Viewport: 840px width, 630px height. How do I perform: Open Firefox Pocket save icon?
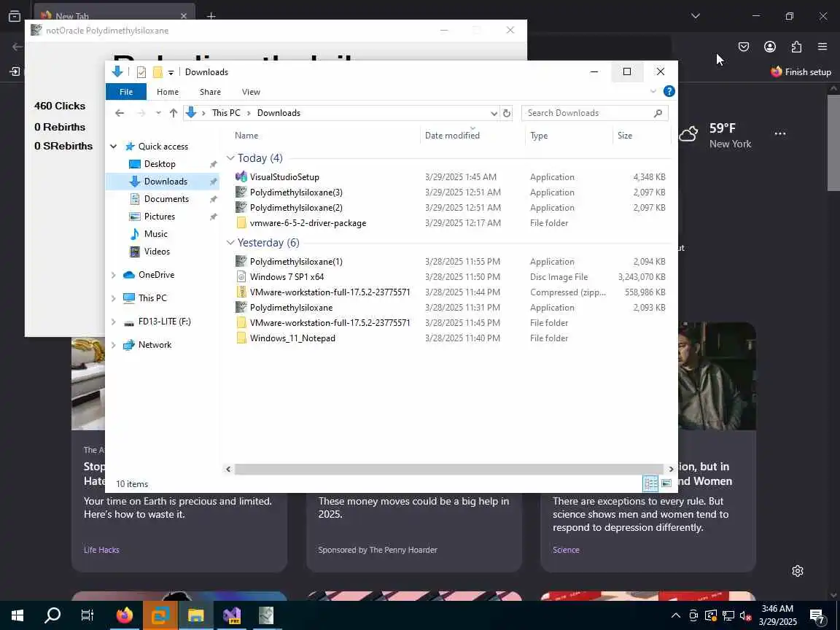tap(744, 47)
